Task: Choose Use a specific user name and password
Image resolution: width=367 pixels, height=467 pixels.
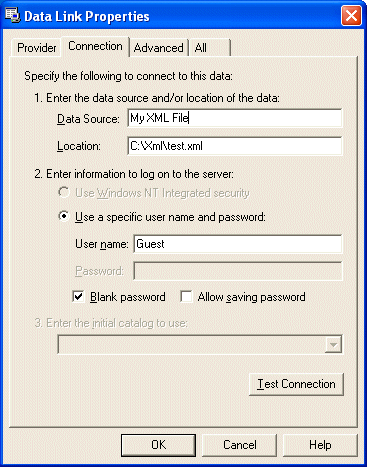Action: [x=64, y=217]
